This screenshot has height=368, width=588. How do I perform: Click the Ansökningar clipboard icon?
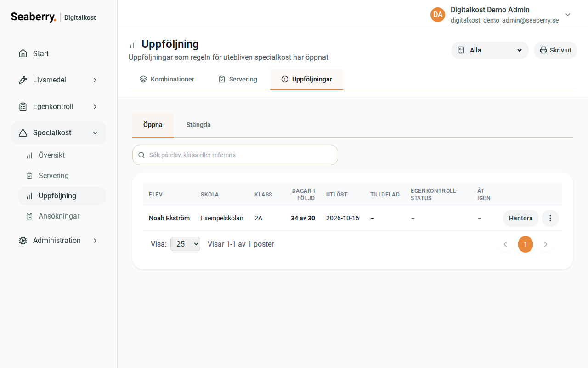pos(29,216)
